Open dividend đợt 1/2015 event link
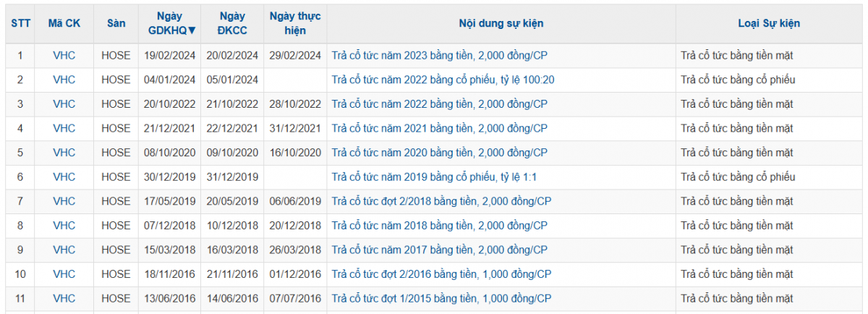Image resolution: width=868 pixels, height=314 pixels. (441, 298)
